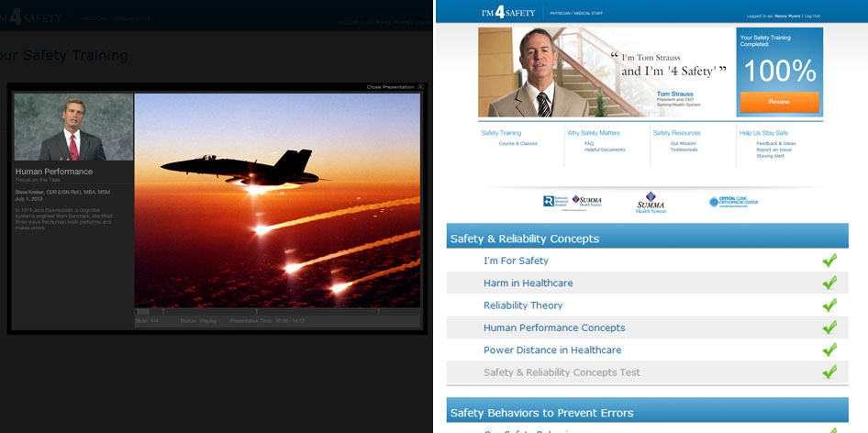Click the center Summa Health System logo
The width and height of the screenshot is (868, 433).
(x=651, y=202)
